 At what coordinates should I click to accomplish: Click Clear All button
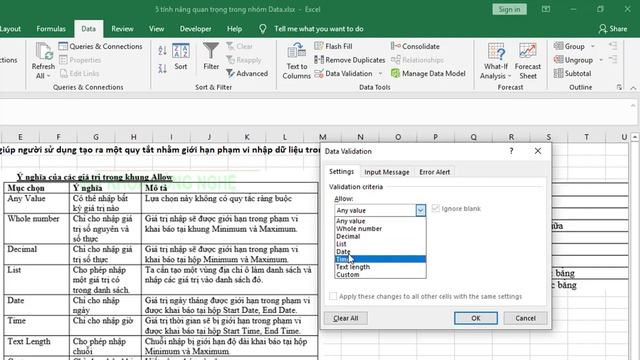346,318
